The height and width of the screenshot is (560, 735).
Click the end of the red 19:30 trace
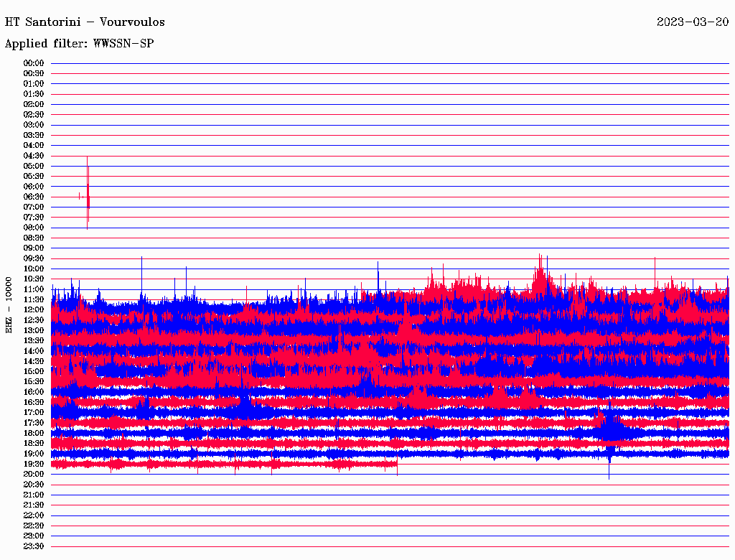[x=396, y=465]
